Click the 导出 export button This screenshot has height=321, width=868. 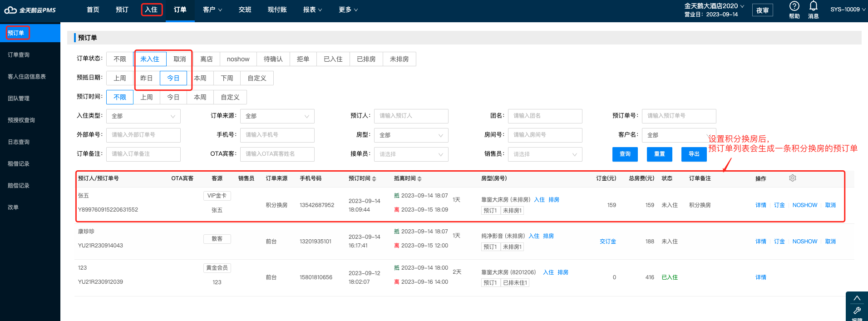tap(694, 154)
